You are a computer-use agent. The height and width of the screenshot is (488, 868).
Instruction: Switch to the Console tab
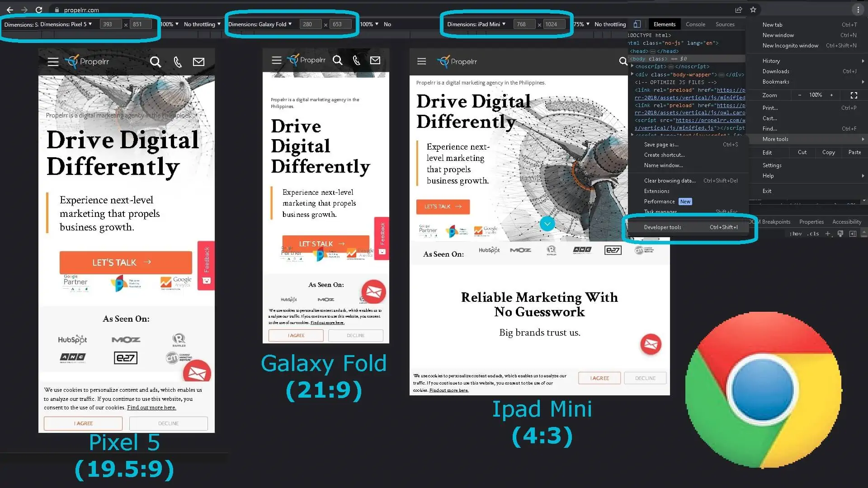[x=695, y=24]
